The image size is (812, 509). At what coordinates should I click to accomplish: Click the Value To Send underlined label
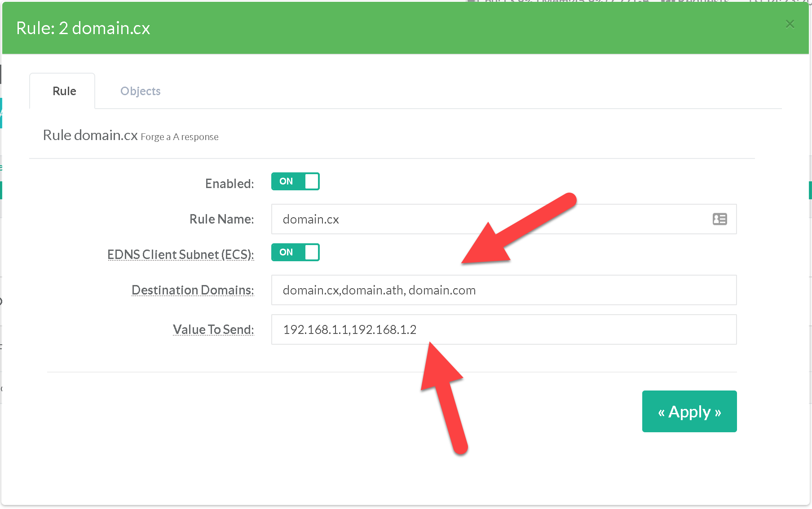point(213,329)
